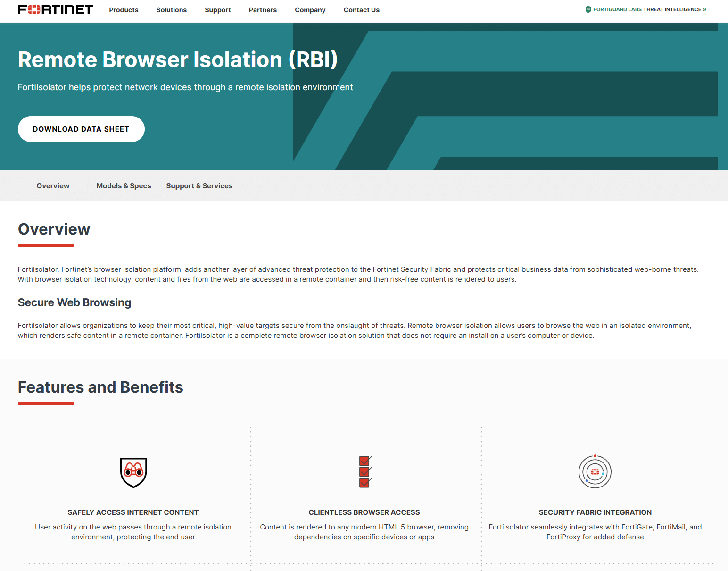
Task: Click the FortiGuard Labs shield icon
Action: [x=588, y=8]
